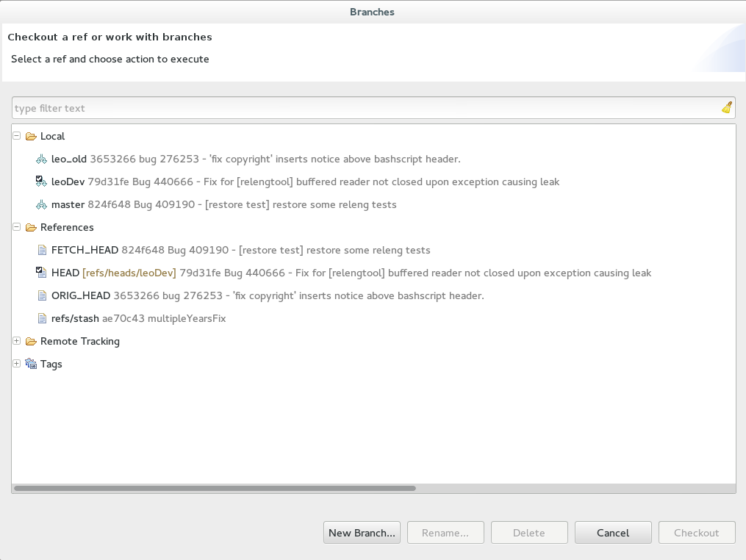Collapse the References node

pyautogui.click(x=17, y=227)
